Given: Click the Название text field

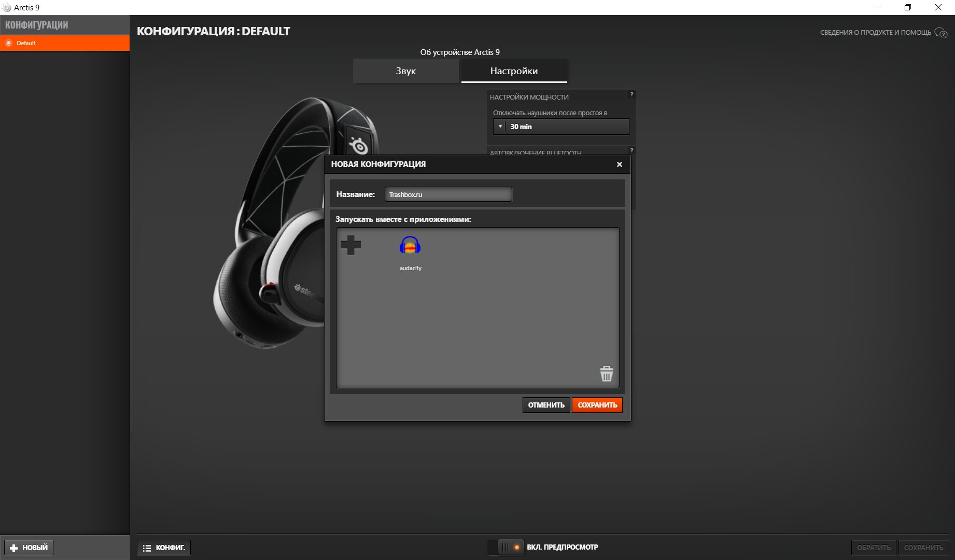Looking at the screenshot, I should click(448, 194).
